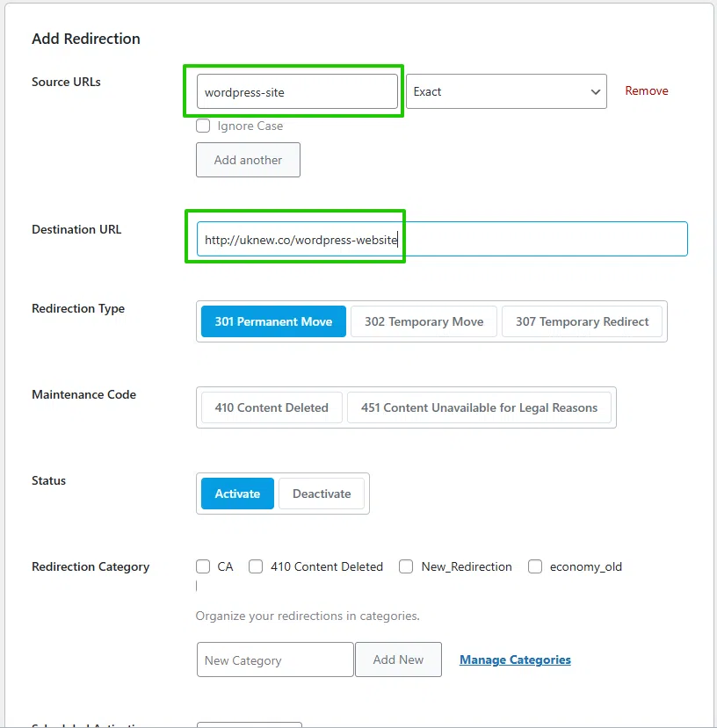Open the Exact match type dropdown

point(506,91)
